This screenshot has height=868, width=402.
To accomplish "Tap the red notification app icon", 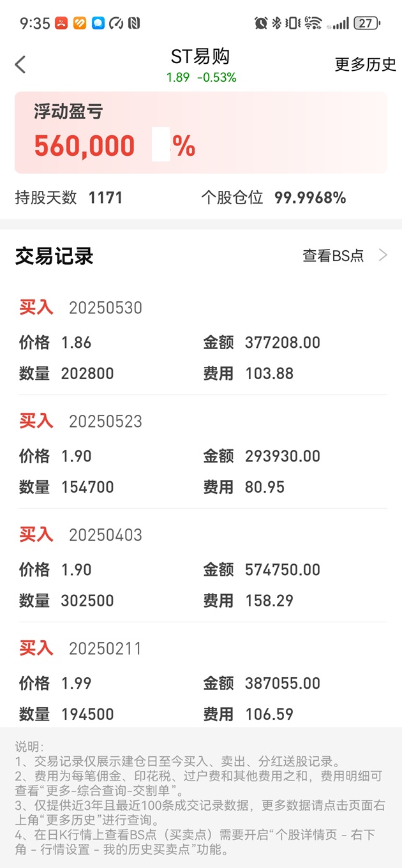I will point(61,24).
